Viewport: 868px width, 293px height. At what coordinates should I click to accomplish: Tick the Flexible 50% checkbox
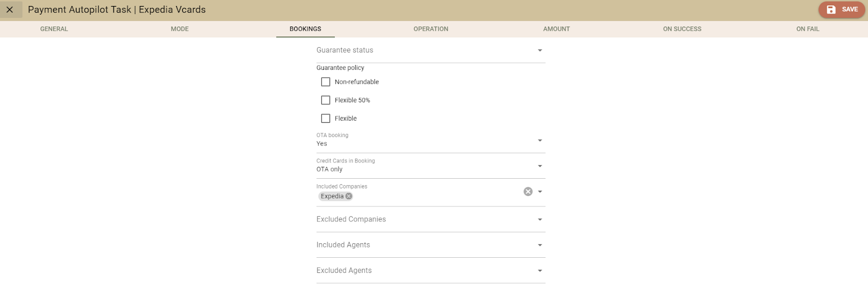(325, 100)
